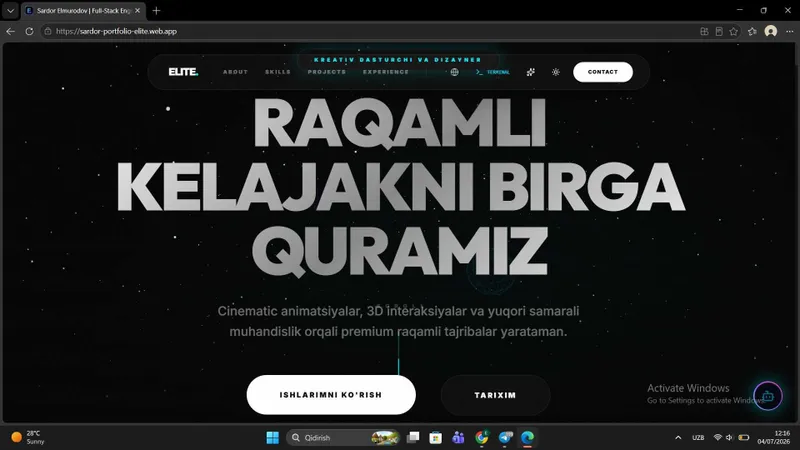Open Microsoft Edge from taskbar

[x=528, y=437]
